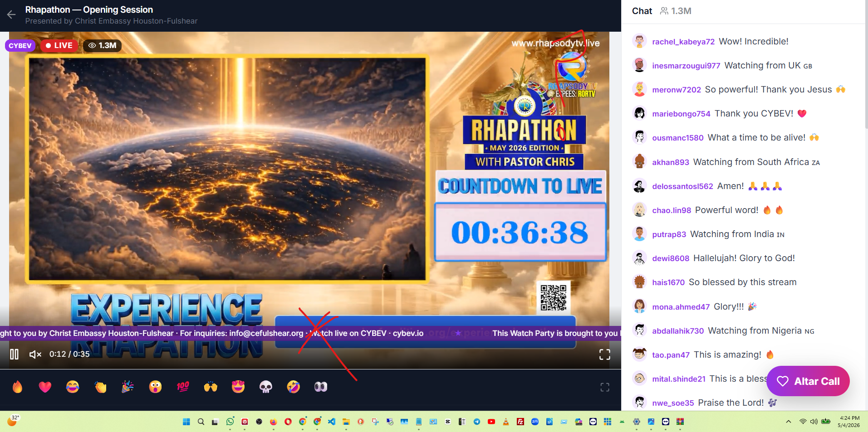
Task: Send the skull emoji reaction
Action: pos(265,387)
